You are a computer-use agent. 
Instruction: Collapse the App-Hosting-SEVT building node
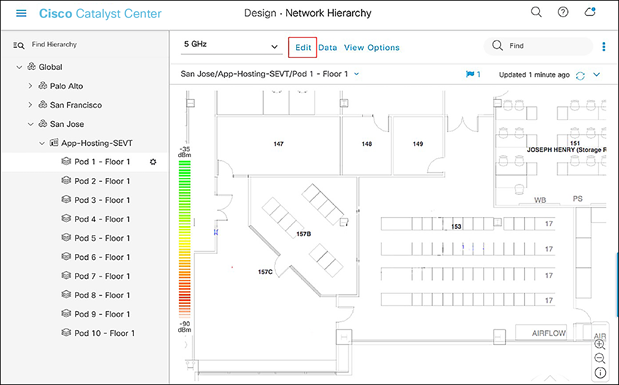[x=42, y=143]
